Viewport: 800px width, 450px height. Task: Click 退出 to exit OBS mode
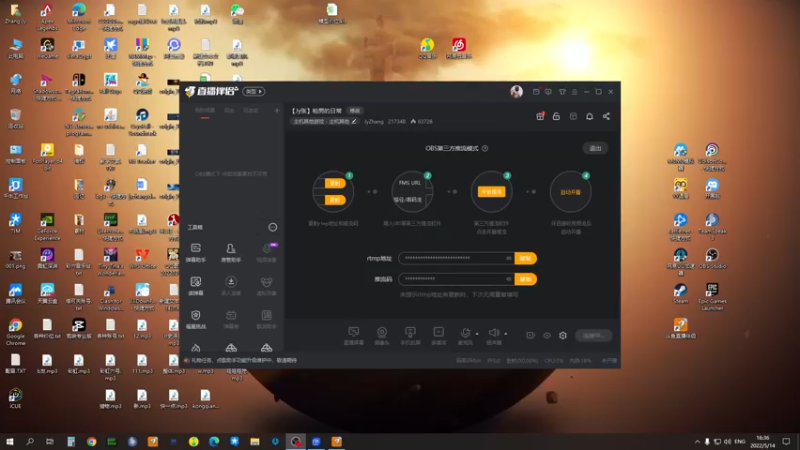[x=595, y=148]
